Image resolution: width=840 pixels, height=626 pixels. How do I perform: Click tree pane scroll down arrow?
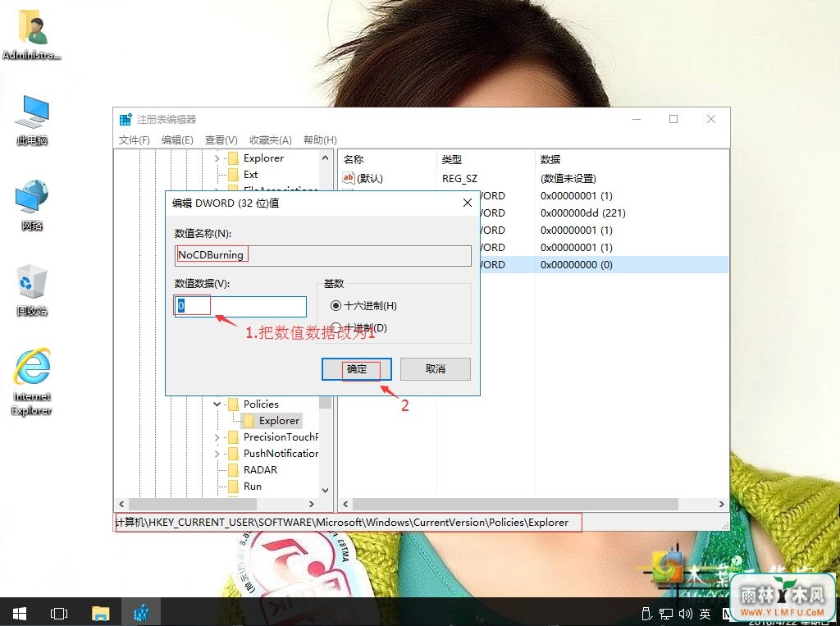(325, 490)
